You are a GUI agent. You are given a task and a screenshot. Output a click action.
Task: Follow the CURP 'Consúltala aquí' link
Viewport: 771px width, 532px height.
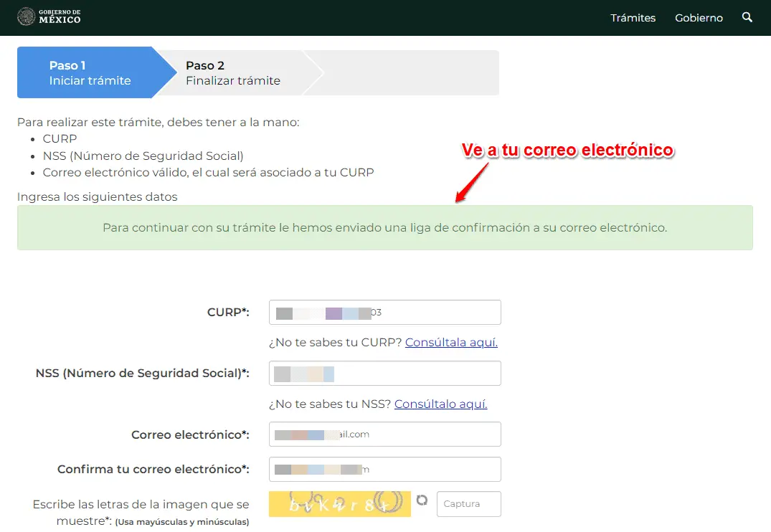pos(451,342)
